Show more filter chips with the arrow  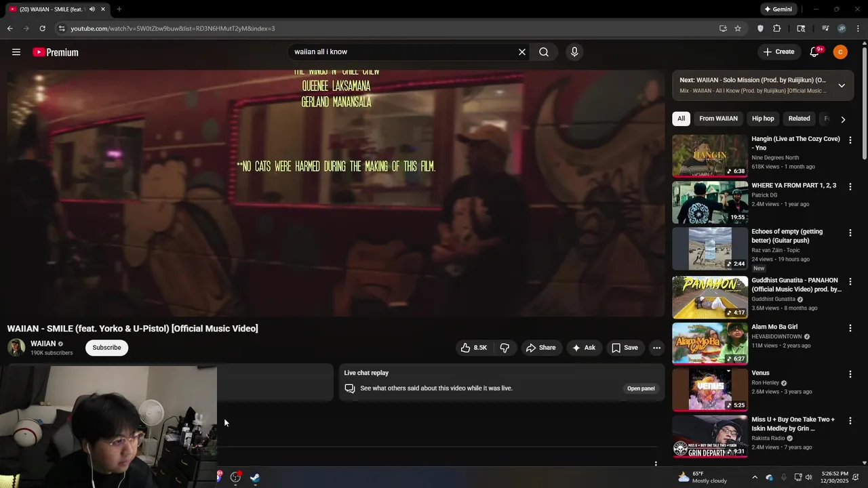click(x=843, y=119)
